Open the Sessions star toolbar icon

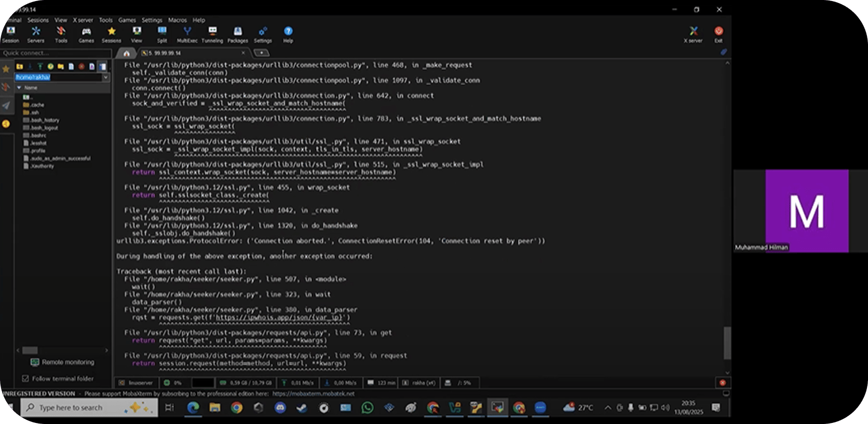(111, 34)
